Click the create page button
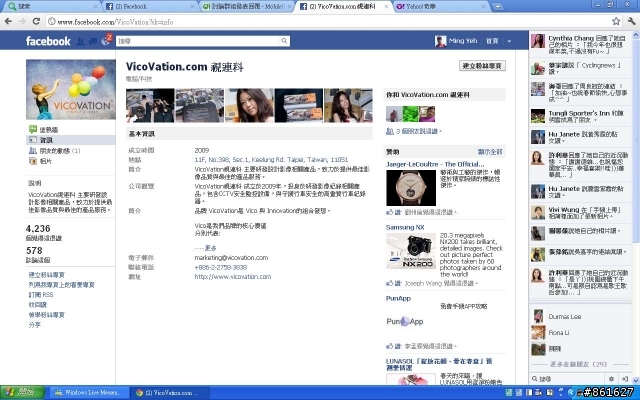640x400 pixels. (x=482, y=66)
